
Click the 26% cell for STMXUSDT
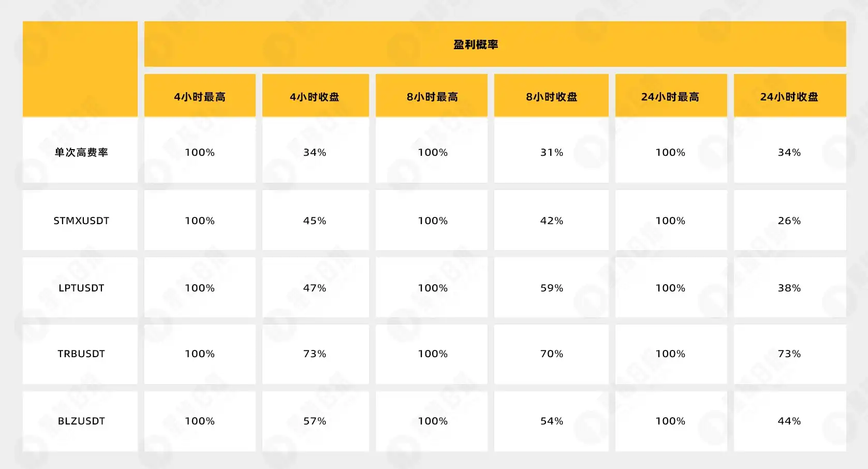[x=789, y=221]
